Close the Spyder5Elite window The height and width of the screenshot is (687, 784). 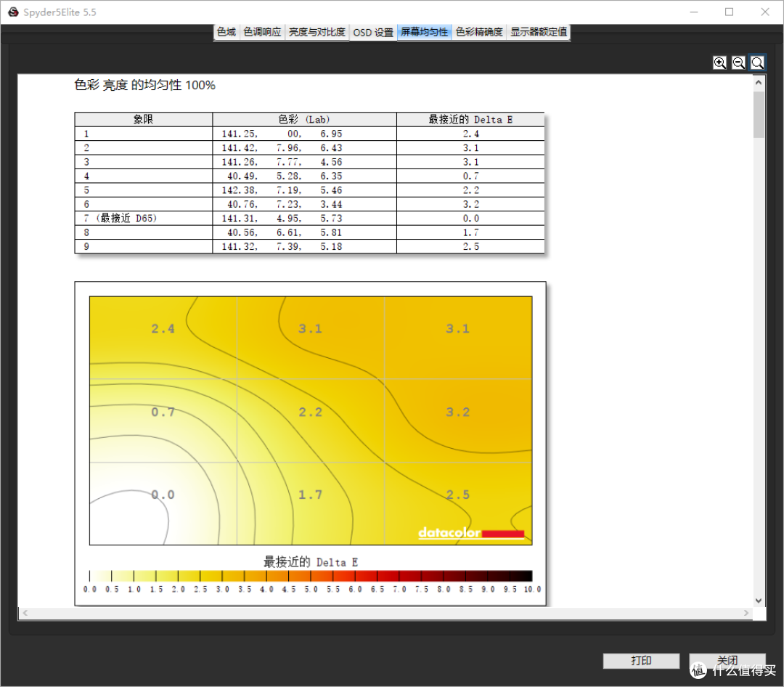765,12
